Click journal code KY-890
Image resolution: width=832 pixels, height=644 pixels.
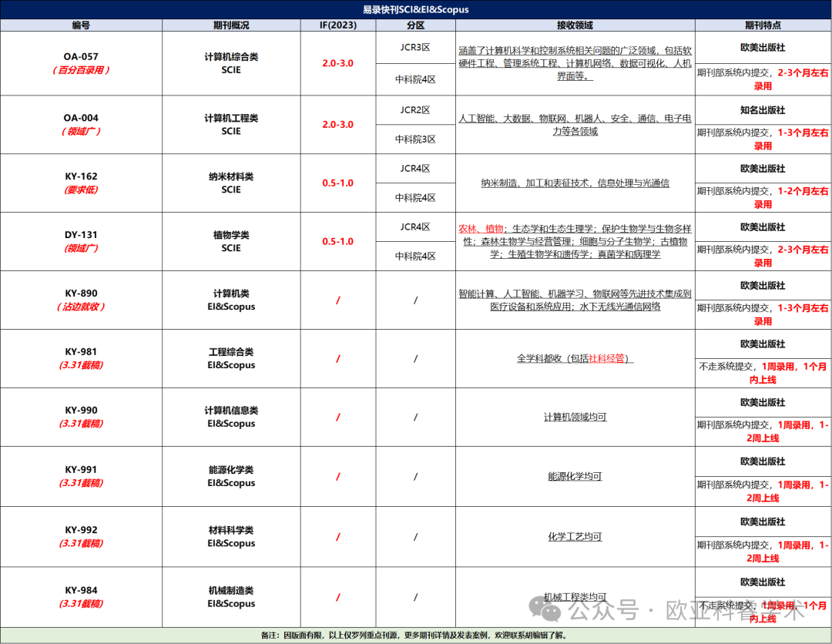tap(81, 293)
